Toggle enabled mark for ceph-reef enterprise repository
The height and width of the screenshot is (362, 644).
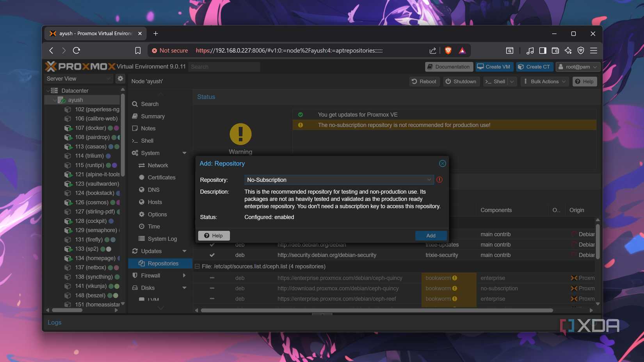(x=212, y=299)
